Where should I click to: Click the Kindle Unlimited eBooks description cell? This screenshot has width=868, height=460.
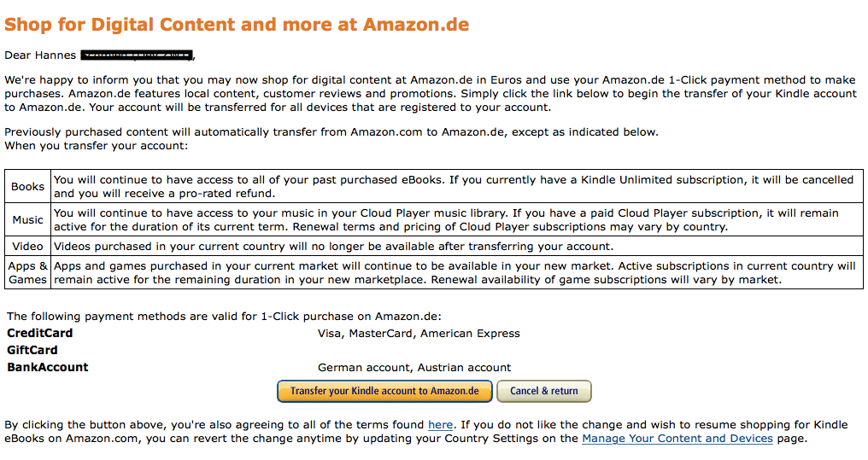pyautogui.click(x=453, y=187)
